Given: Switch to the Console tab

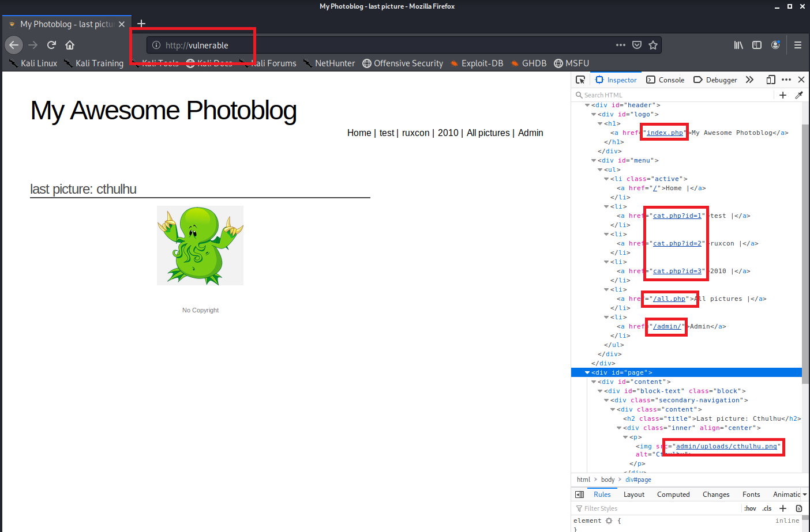Looking at the screenshot, I should pyautogui.click(x=666, y=80).
